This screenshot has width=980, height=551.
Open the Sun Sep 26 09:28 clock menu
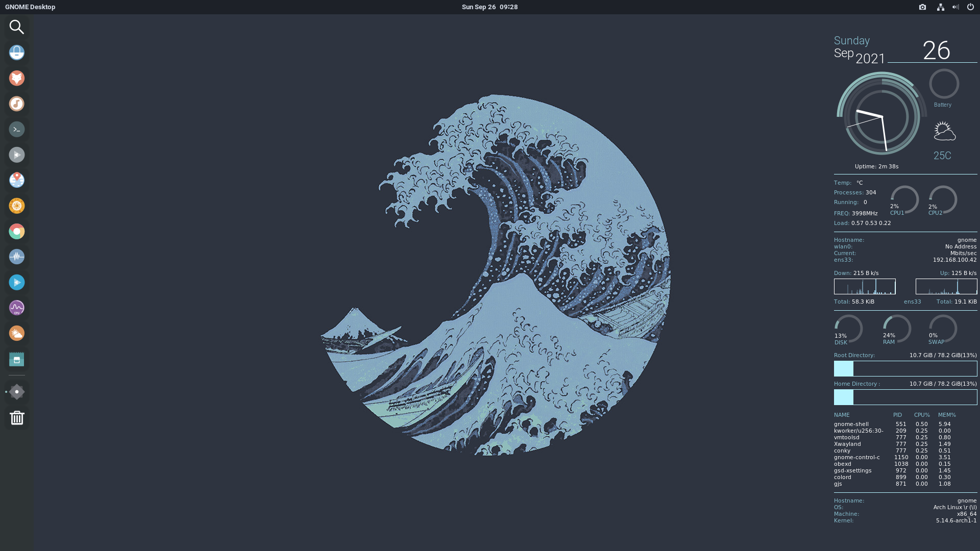coord(489,7)
